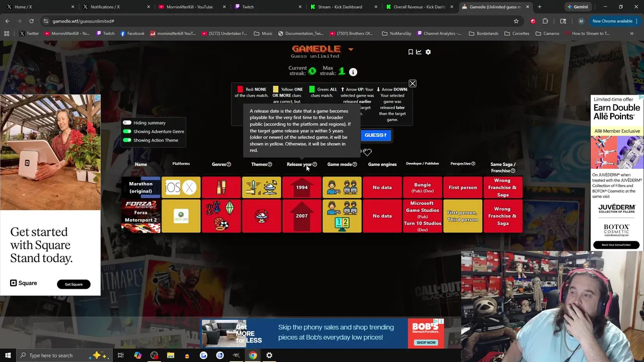Click the Game mode help icon

[x=355, y=164]
